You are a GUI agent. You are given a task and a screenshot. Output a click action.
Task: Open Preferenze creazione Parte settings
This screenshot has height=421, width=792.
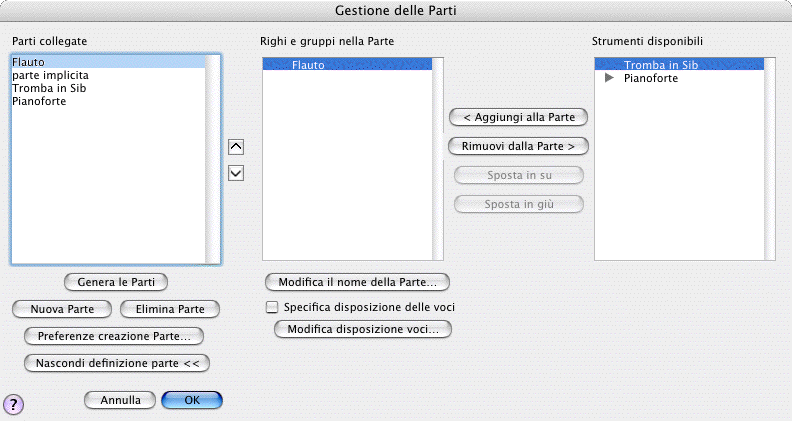coord(114,336)
